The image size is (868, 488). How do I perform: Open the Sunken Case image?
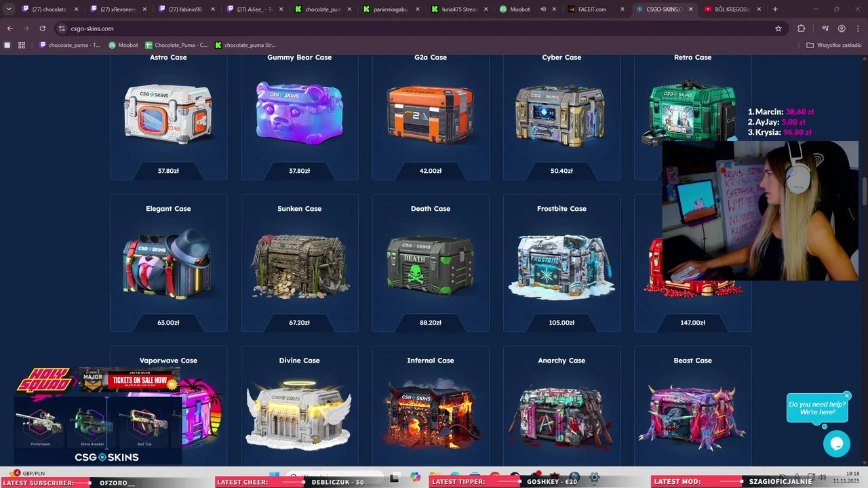tap(299, 266)
